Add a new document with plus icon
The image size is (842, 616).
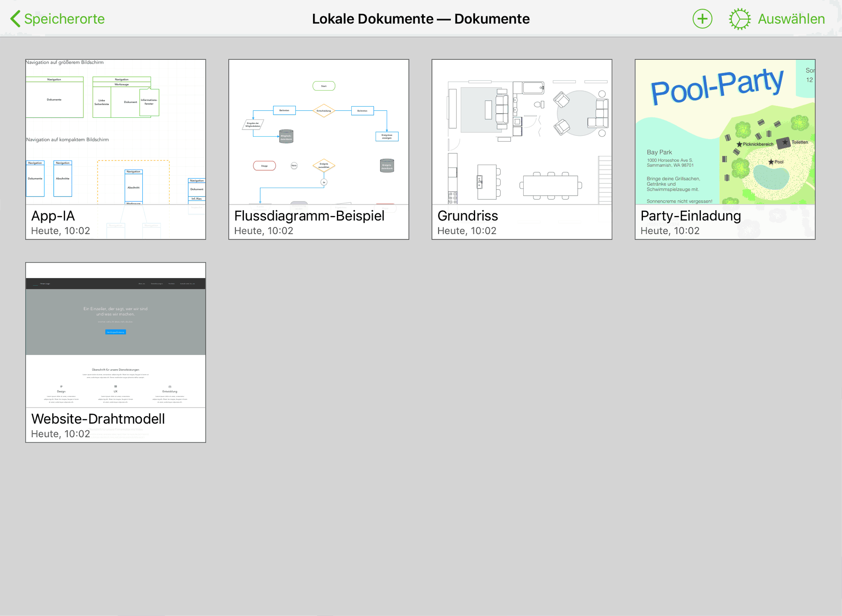pyautogui.click(x=702, y=19)
